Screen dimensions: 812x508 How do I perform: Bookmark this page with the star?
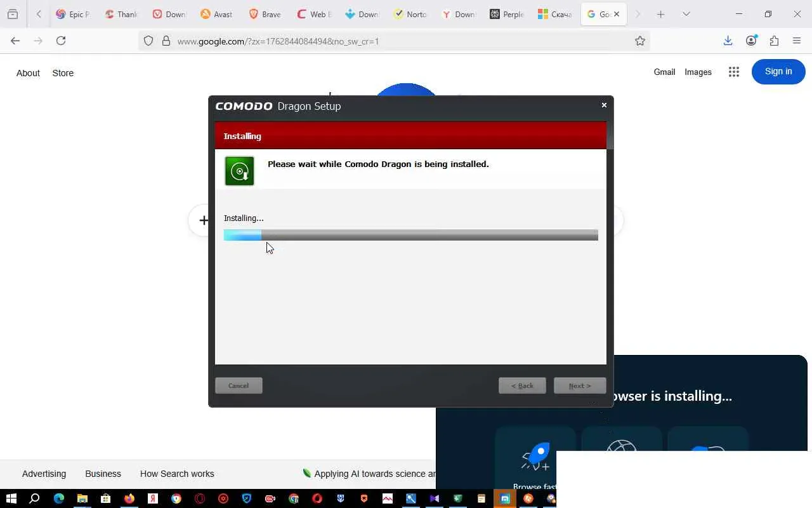(x=640, y=41)
